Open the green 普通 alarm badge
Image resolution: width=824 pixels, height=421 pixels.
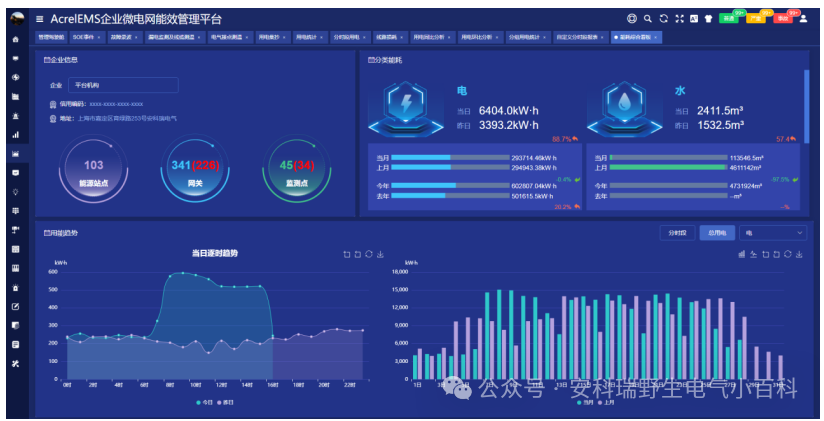728,18
